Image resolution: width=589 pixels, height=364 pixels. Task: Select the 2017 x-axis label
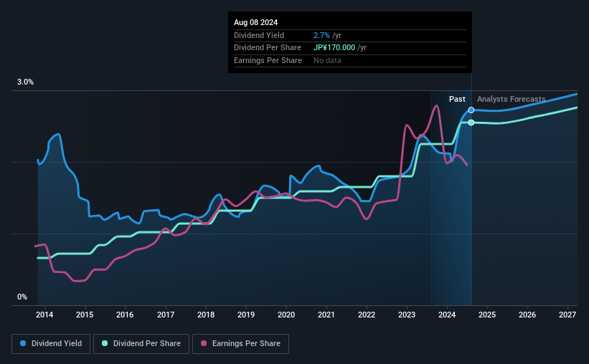pos(165,315)
